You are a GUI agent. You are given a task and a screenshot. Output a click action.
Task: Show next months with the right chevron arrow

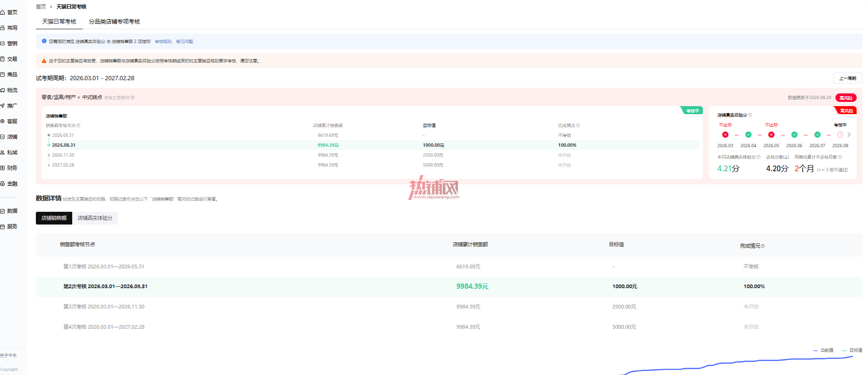coord(849,135)
